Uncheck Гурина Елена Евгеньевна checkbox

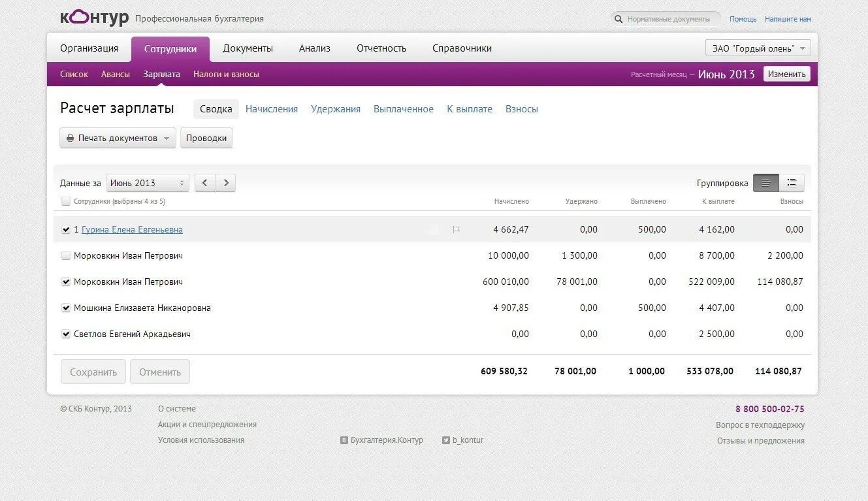pyautogui.click(x=66, y=230)
